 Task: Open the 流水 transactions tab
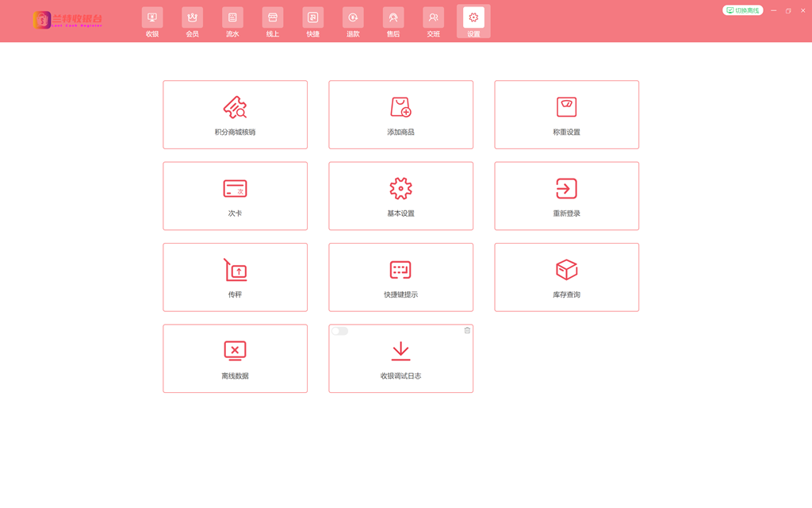pyautogui.click(x=232, y=22)
